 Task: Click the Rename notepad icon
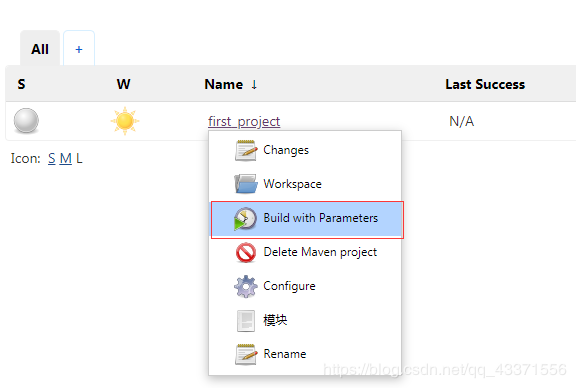[x=246, y=354]
